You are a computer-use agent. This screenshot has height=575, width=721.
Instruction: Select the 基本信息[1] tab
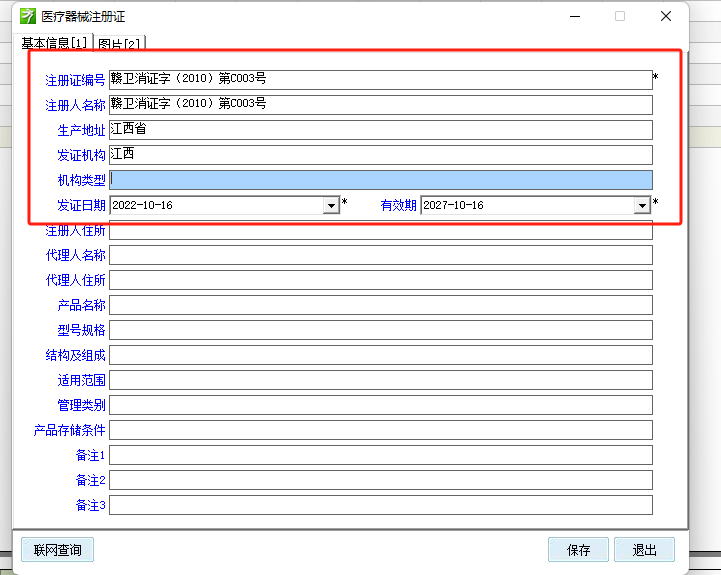54,43
